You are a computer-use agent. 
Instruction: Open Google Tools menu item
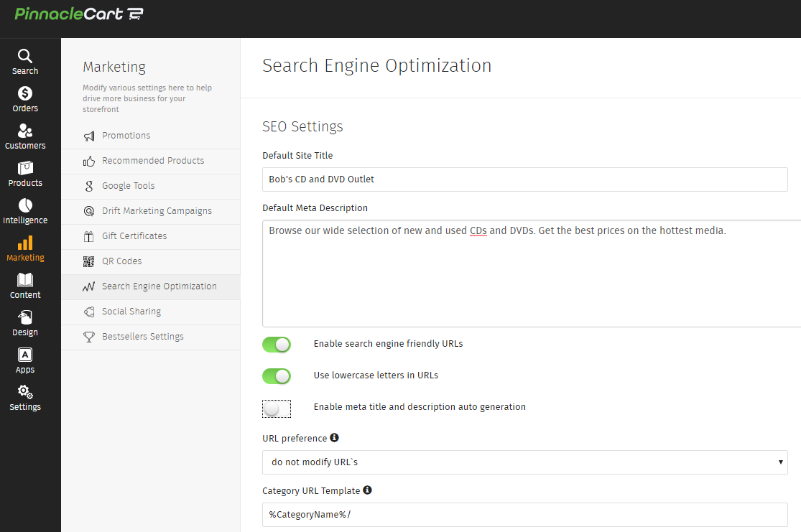tap(151, 186)
